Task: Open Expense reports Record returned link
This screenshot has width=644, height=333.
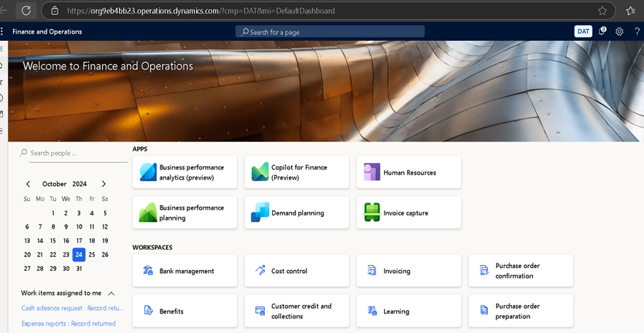Action: pyautogui.click(x=69, y=324)
